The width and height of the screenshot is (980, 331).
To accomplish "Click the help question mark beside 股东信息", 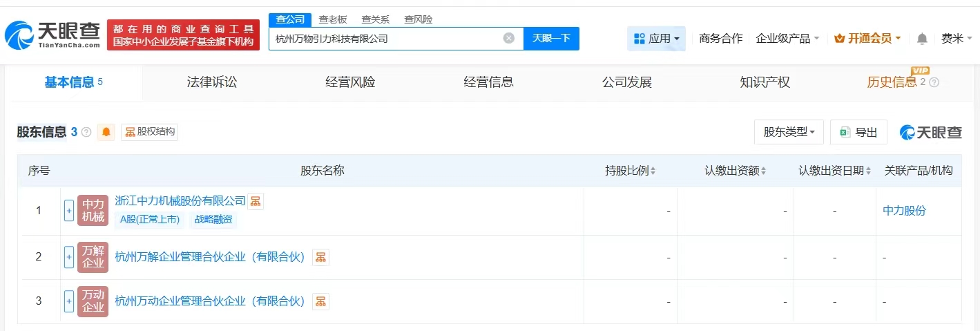I will point(86,132).
